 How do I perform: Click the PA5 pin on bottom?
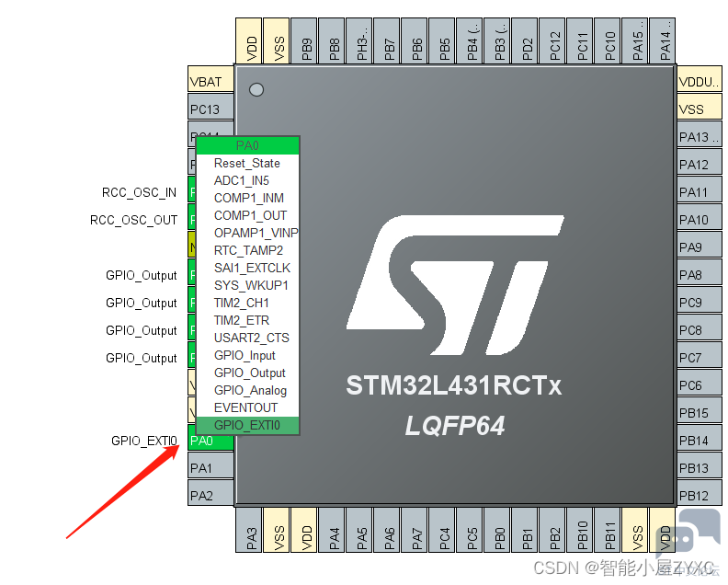[x=359, y=530]
